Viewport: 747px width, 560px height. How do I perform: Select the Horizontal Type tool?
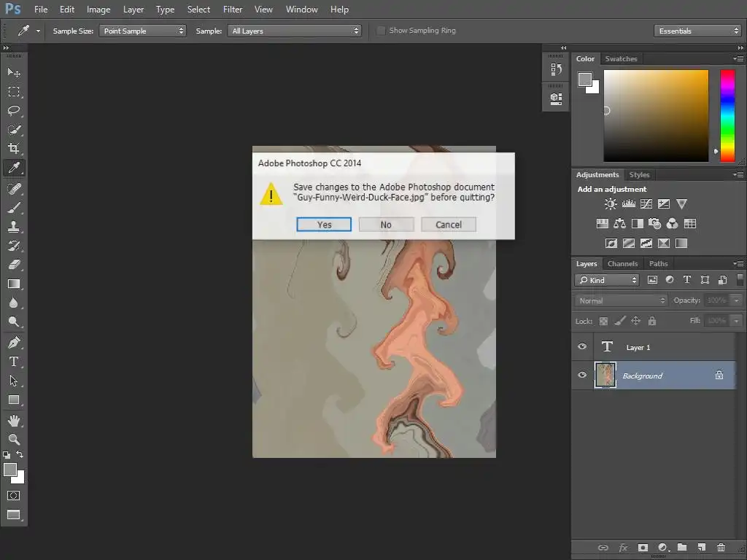click(14, 362)
